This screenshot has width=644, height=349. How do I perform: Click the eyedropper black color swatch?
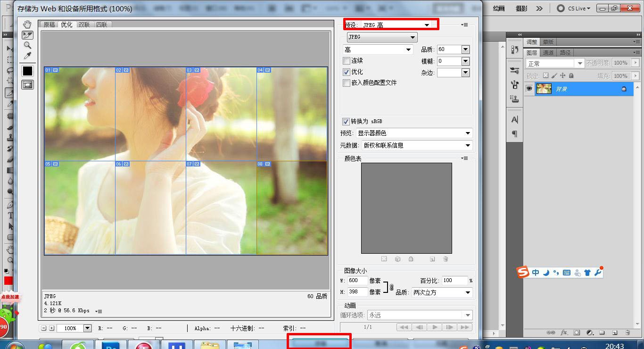pyautogui.click(x=27, y=71)
